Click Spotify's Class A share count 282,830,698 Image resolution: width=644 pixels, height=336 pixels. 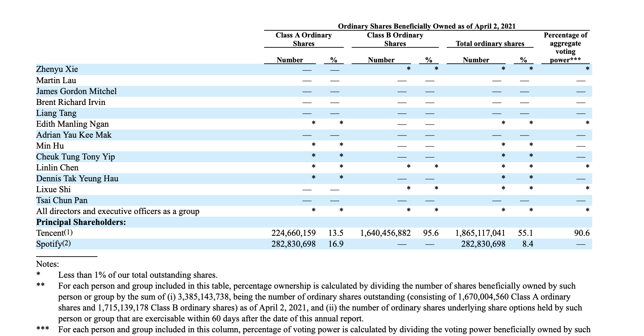[293, 244]
